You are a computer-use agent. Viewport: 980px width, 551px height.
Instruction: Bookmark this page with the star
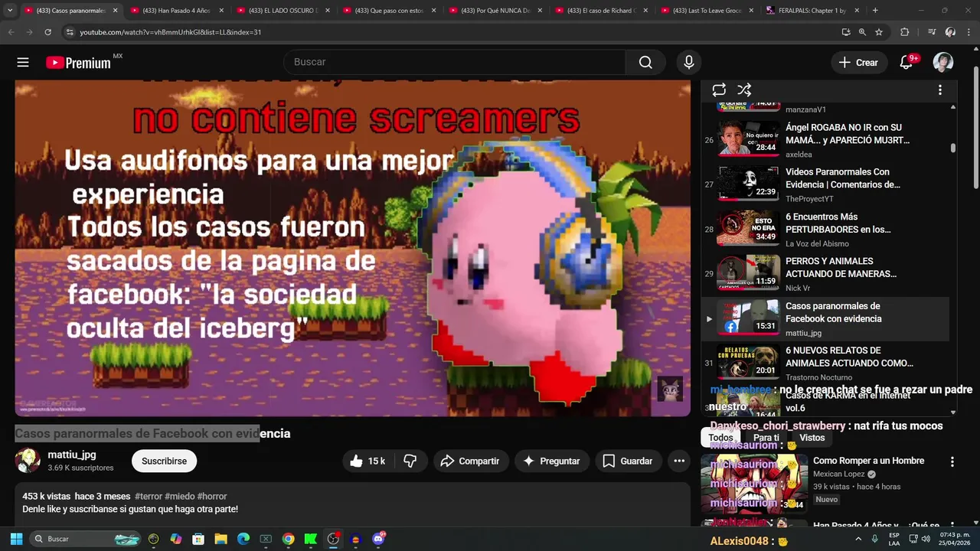[879, 32]
